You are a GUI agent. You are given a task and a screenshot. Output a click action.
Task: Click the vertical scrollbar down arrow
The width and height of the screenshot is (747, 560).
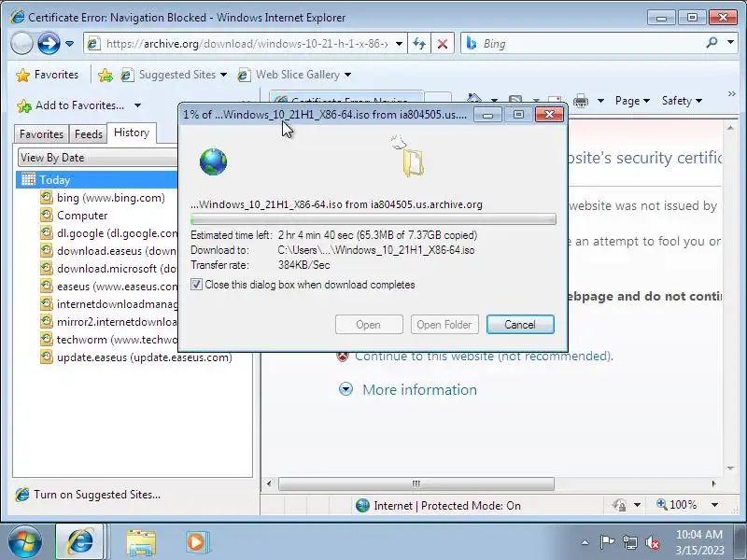pyautogui.click(x=730, y=469)
